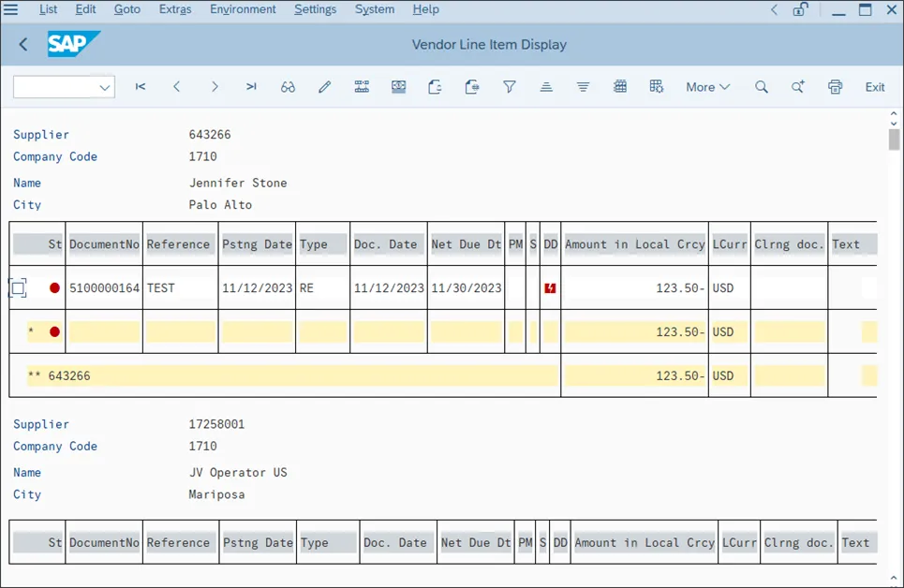Sort in descending order icon
Image resolution: width=904 pixels, height=588 pixels.
coord(583,86)
